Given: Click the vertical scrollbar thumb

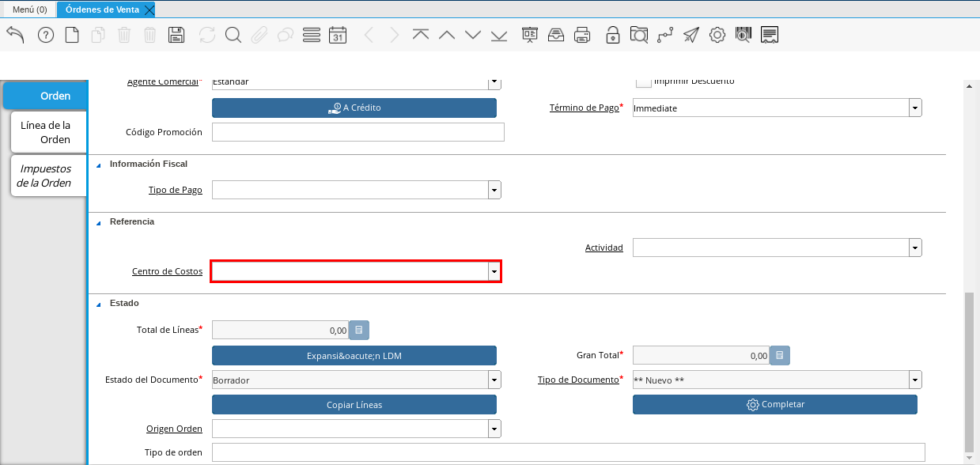Looking at the screenshot, I should coord(970,372).
